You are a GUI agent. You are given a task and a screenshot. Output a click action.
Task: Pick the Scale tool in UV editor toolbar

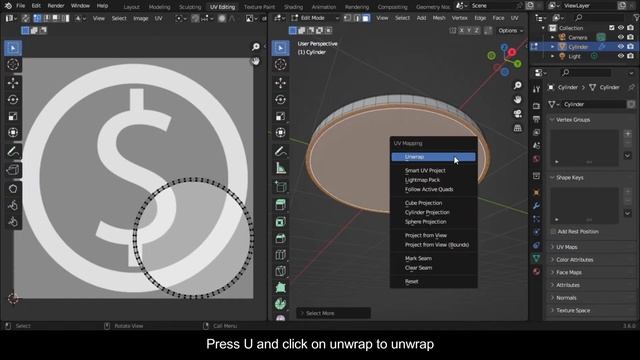click(13, 116)
